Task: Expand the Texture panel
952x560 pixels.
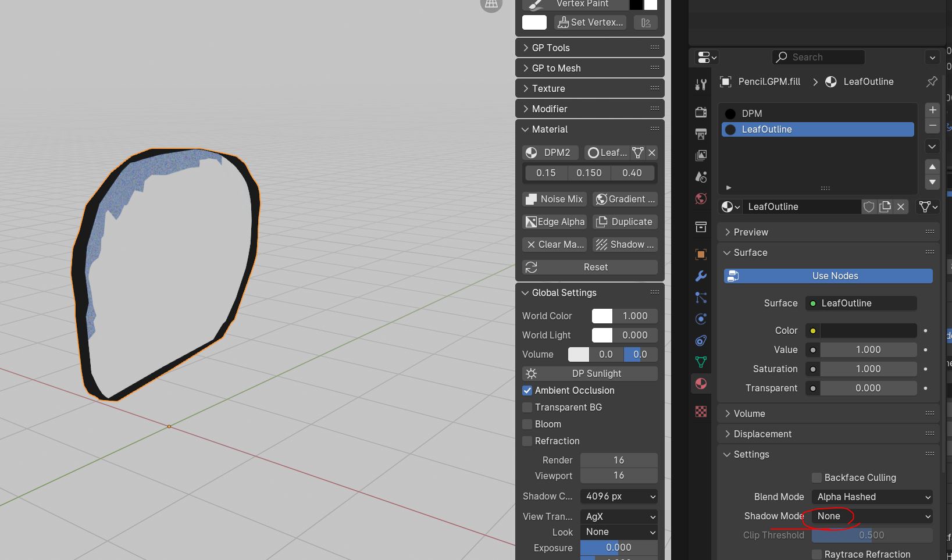Action: coord(590,88)
